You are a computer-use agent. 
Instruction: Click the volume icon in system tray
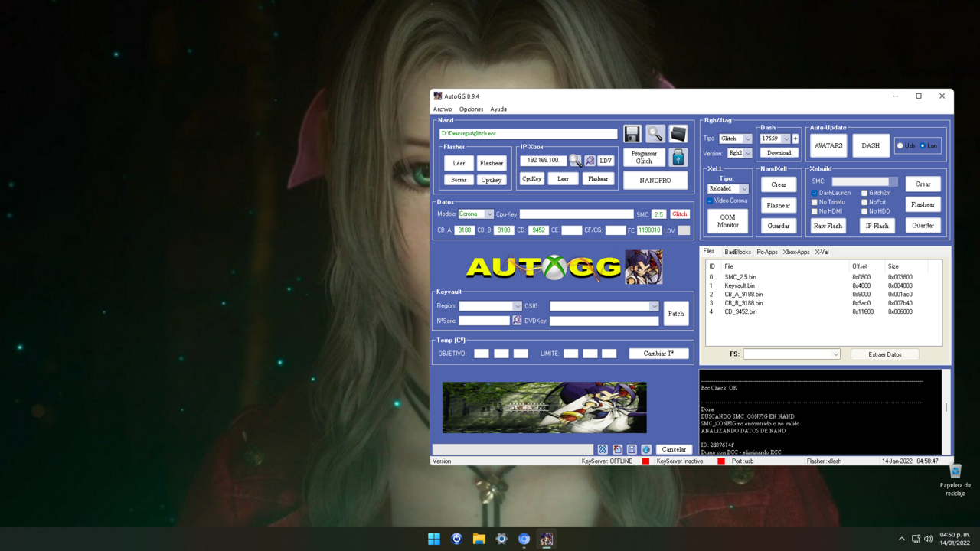pos(928,539)
